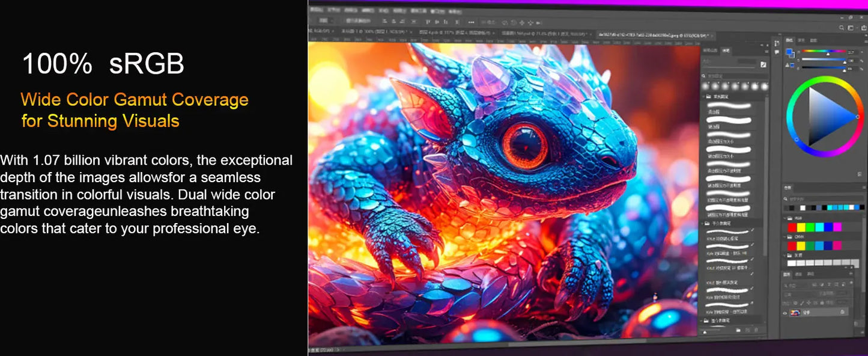868x356 pixels.
Task: Open the workspace dropdown at top right
Action: click(x=851, y=27)
